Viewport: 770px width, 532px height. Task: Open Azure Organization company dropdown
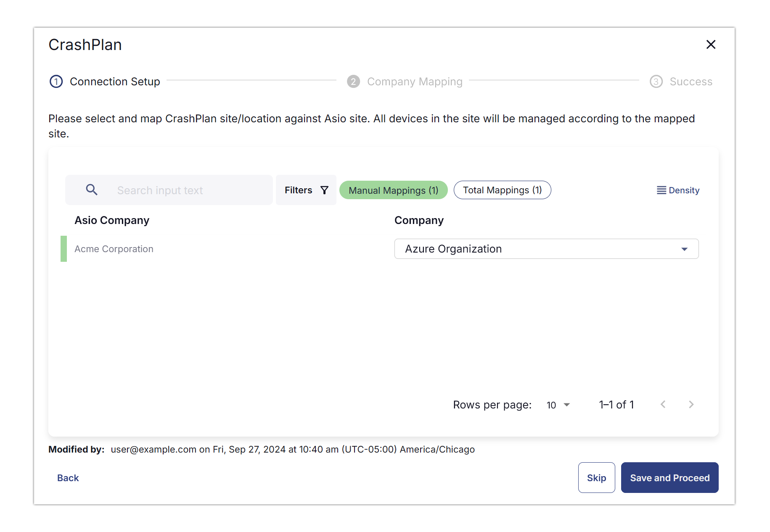[x=547, y=249]
